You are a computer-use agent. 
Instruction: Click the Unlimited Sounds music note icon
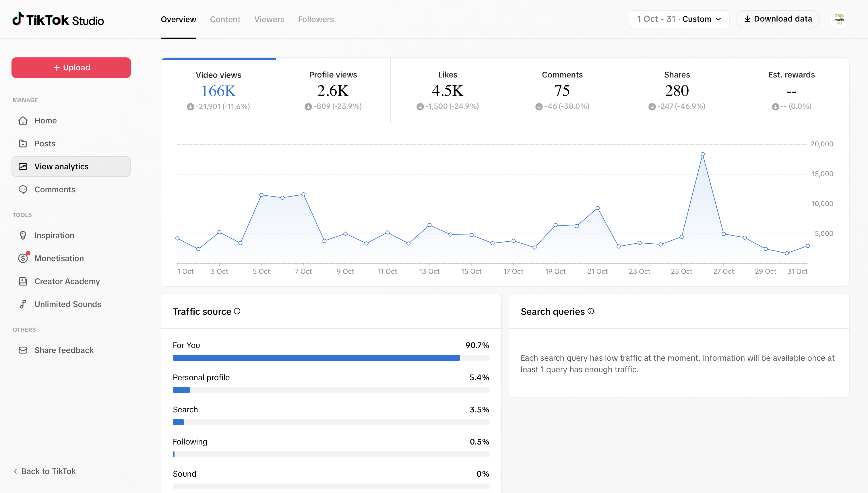pyautogui.click(x=23, y=304)
